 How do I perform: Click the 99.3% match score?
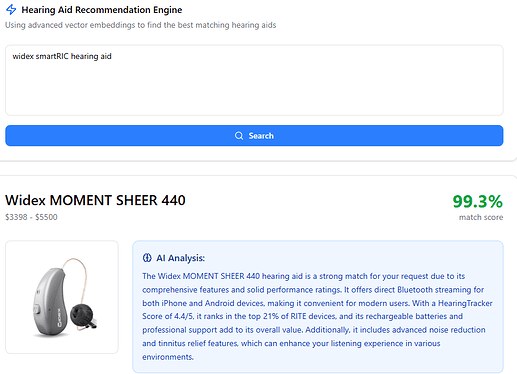click(x=477, y=201)
